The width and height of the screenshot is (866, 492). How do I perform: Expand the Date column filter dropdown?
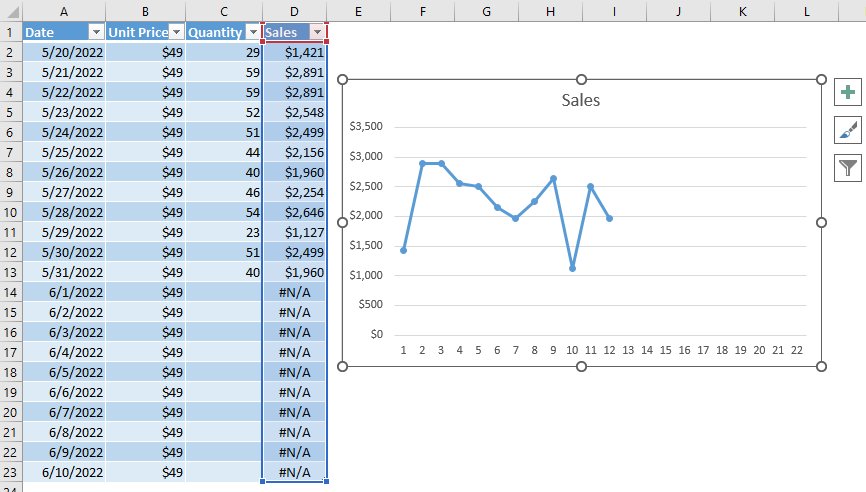(95, 32)
